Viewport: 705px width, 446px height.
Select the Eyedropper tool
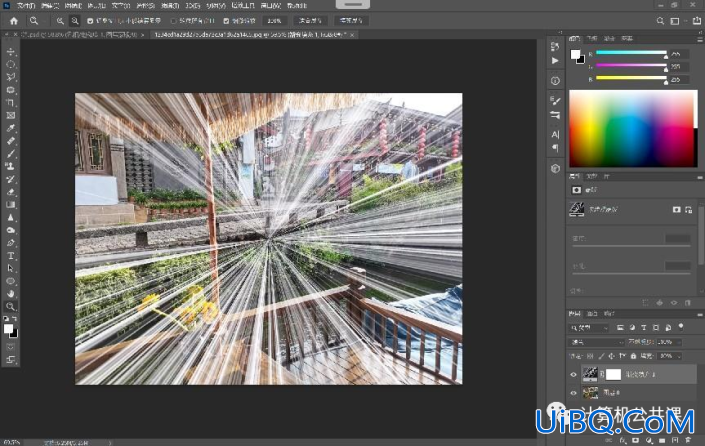point(10,128)
